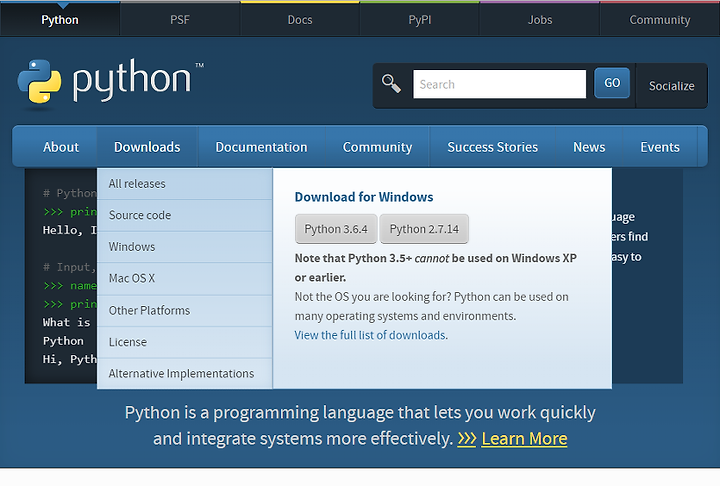This screenshot has height=486, width=720.
Task: Open the Events menu
Action: tap(660, 147)
